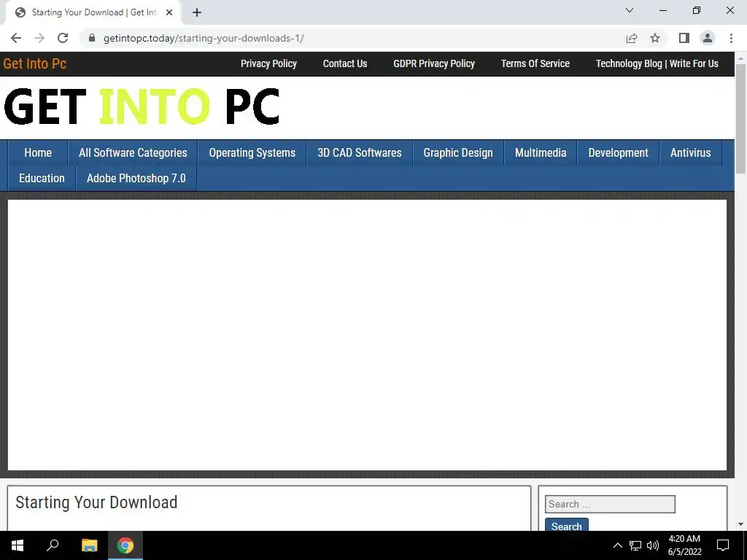
Task: Open network status tray icon
Action: point(635,545)
